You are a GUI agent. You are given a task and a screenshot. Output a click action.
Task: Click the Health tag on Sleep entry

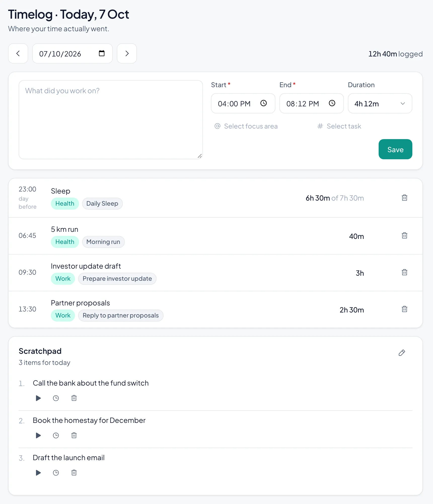(x=65, y=204)
